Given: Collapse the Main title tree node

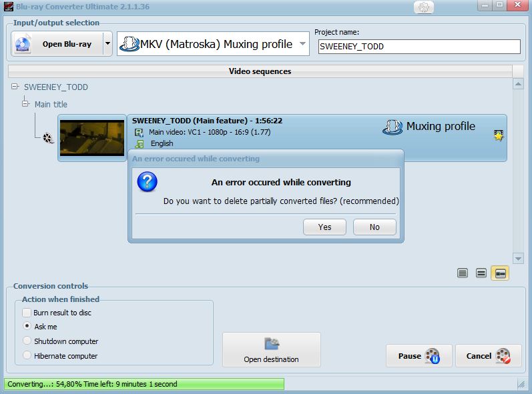Looking at the screenshot, I should (25, 103).
